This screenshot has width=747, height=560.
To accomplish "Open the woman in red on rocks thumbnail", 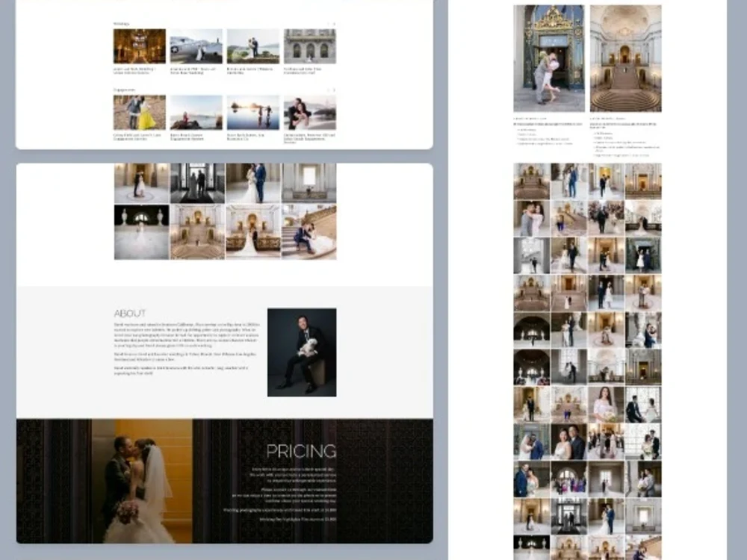I will pos(196,113).
